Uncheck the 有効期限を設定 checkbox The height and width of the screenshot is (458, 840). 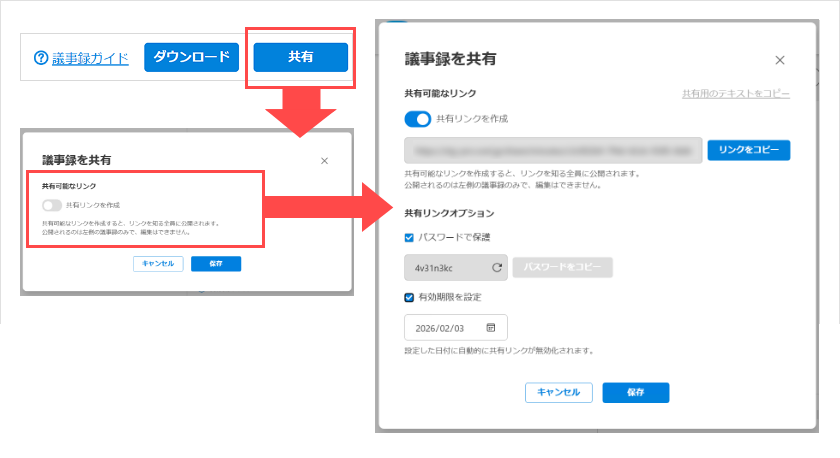point(408,297)
